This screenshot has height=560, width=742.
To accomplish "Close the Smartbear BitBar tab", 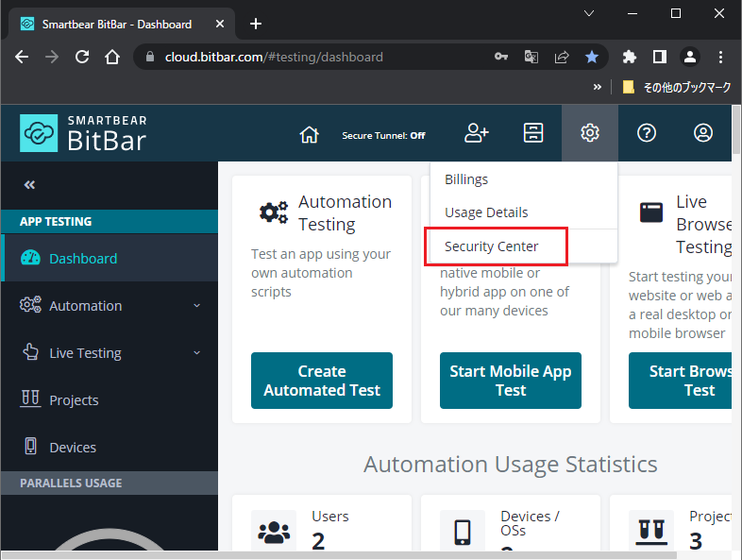I will 220,24.
